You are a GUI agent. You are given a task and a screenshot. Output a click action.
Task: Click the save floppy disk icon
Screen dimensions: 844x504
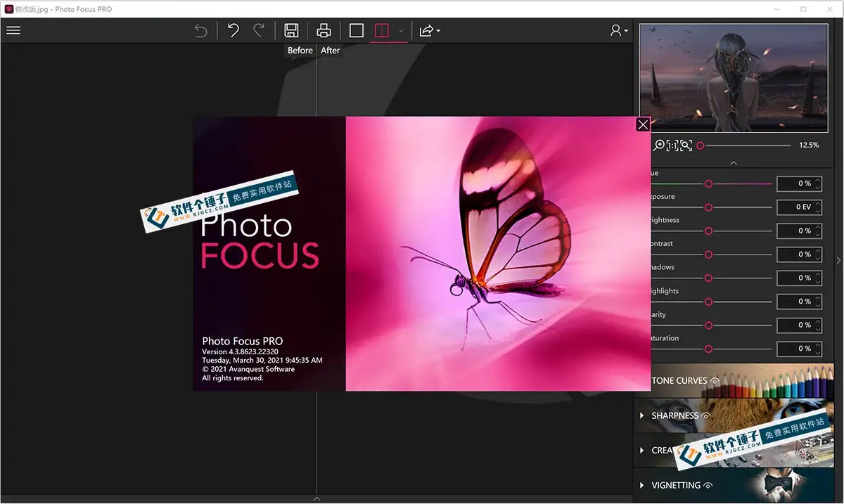click(x=291, y=30)
